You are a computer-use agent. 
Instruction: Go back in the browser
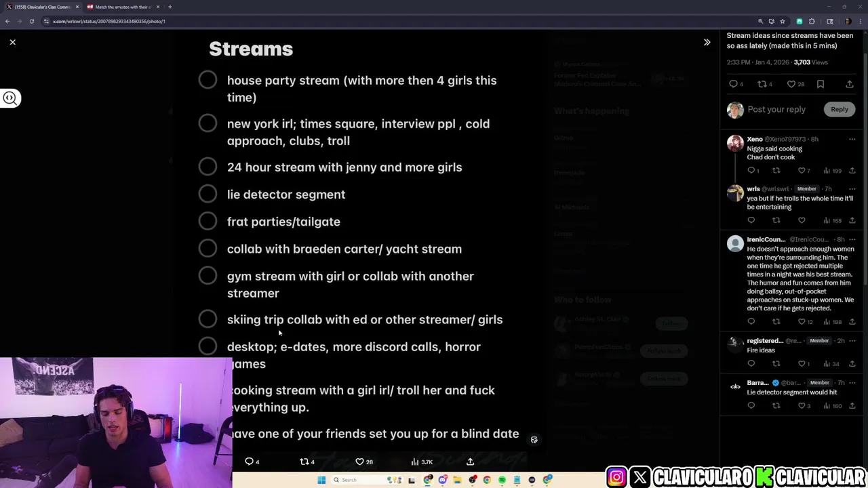(x=7, y=21)
